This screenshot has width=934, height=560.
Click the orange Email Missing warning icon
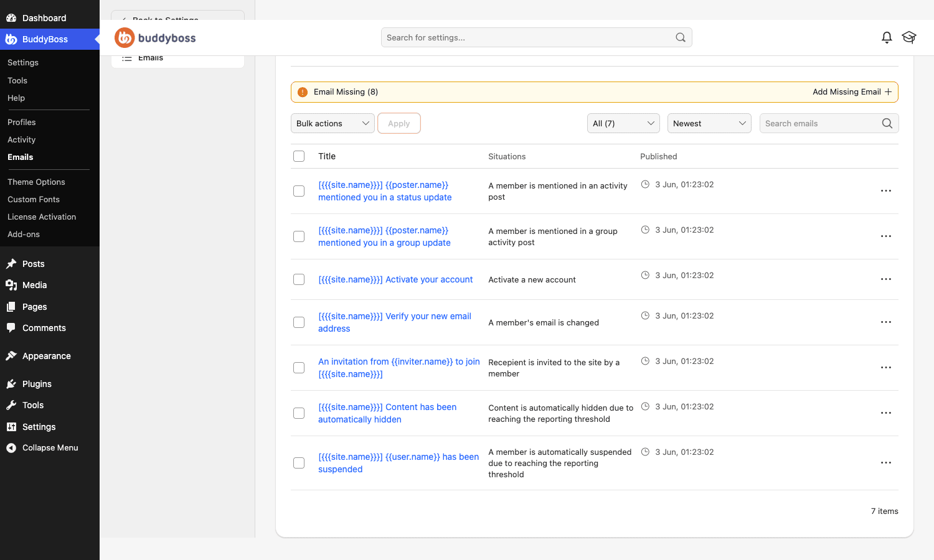303,92
